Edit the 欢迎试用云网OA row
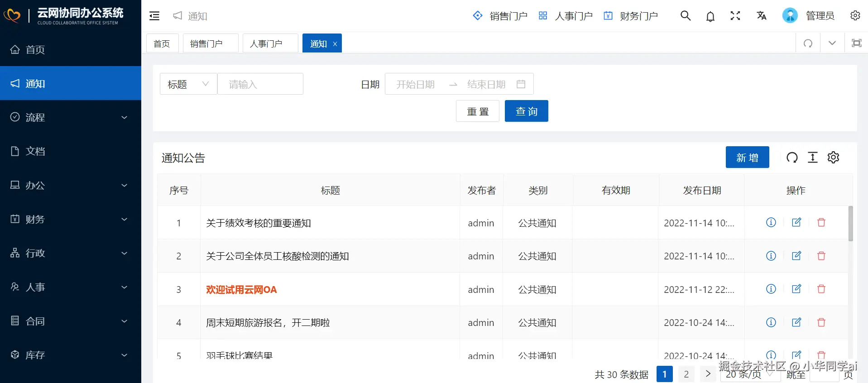The width and height of the screenshot is (868, 383). point(796,289)
